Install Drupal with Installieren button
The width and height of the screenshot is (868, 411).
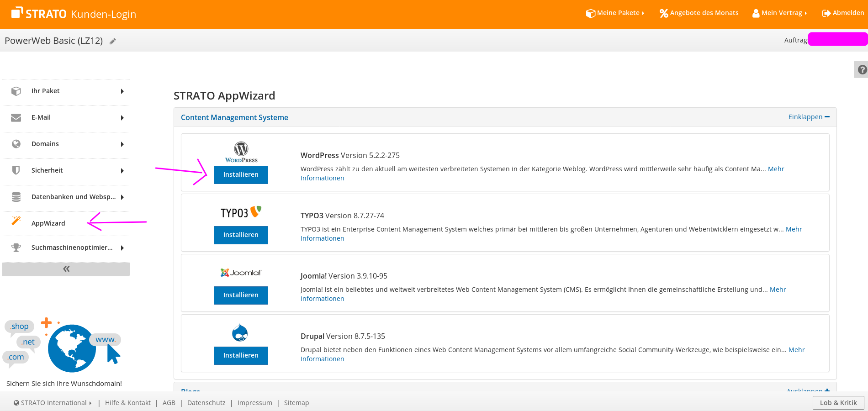tap(241, 356)
